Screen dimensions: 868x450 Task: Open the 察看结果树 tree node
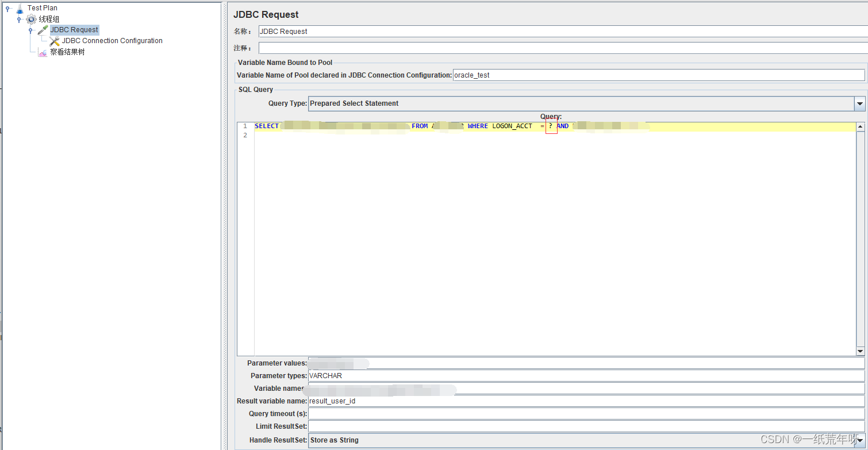click(x=67, y=52)
